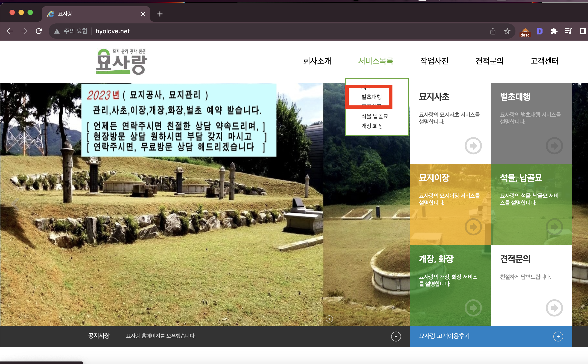588x364 pixels.
Task: Open the 회사소개 navigation link
Action: click(x=317, y=61)
